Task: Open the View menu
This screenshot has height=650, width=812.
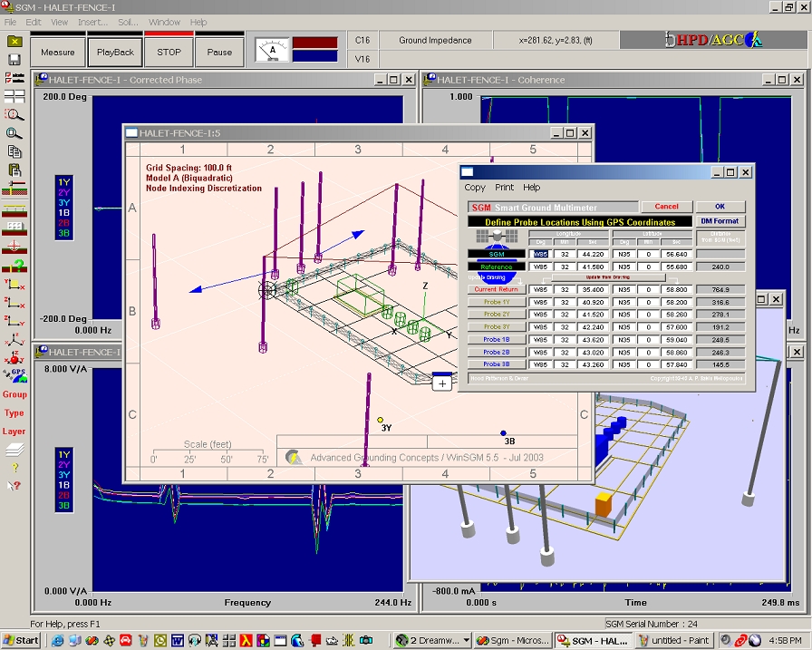Action: (59, 23)
